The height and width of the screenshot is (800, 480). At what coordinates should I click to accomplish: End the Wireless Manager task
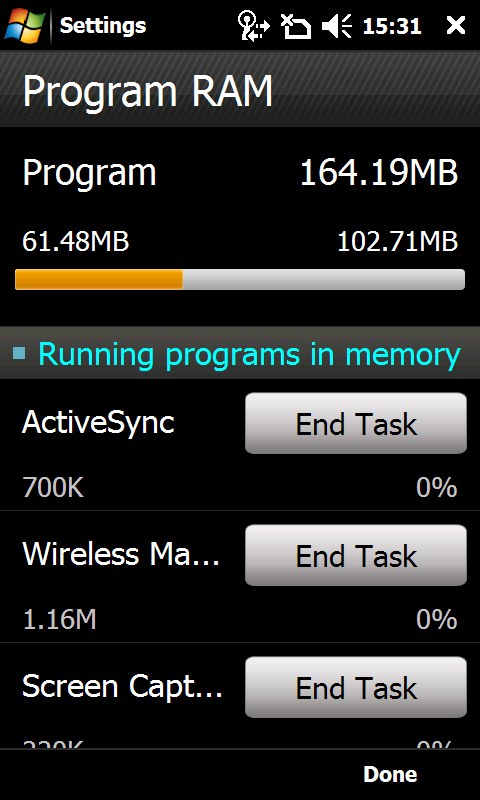tap(356, 555)
